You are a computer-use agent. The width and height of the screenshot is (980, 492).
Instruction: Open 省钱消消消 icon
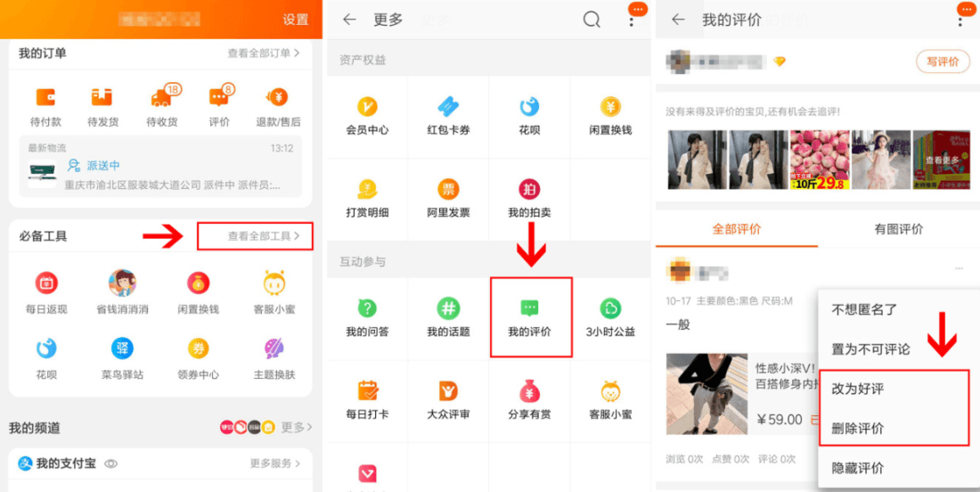coord(123,283)
